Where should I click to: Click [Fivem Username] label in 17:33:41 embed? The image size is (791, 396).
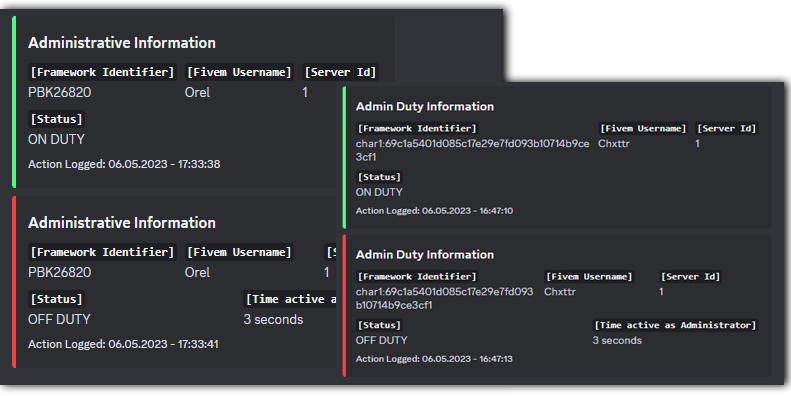coord(239,252)
